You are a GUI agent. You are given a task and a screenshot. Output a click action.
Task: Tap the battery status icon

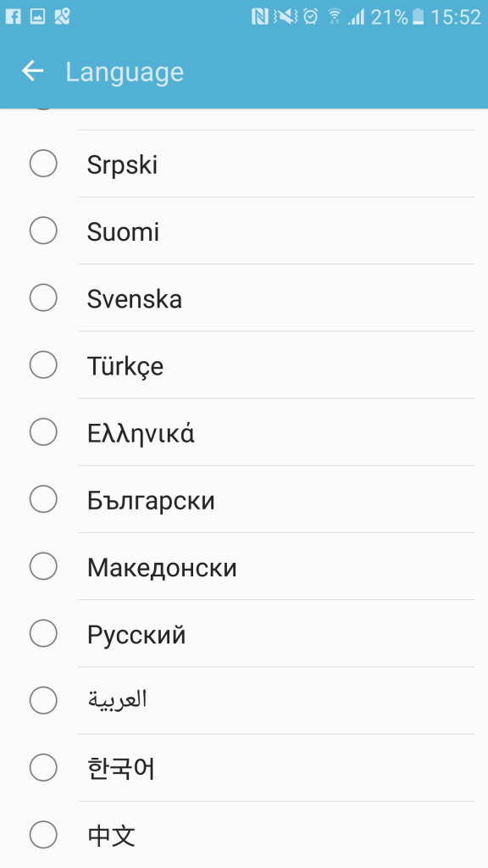point(419,17)
